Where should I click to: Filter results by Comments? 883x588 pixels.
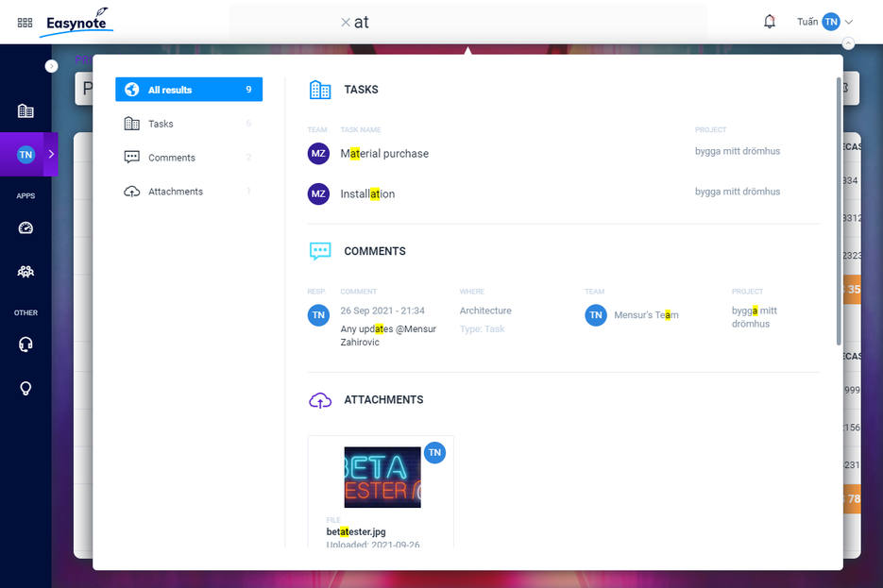pos(189,158)
